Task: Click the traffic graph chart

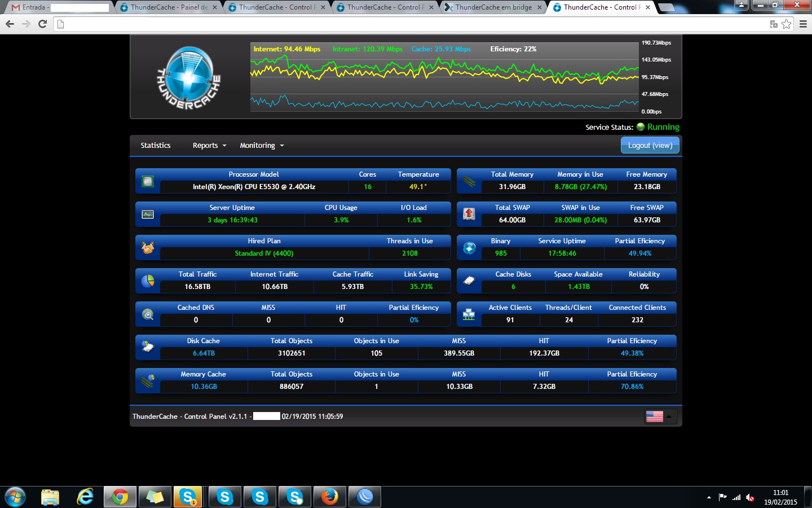Action: coord(444,77)
